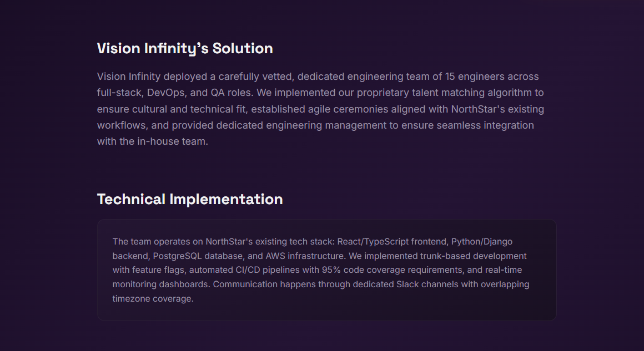Click the words "in-house team"

coord(173,141)
